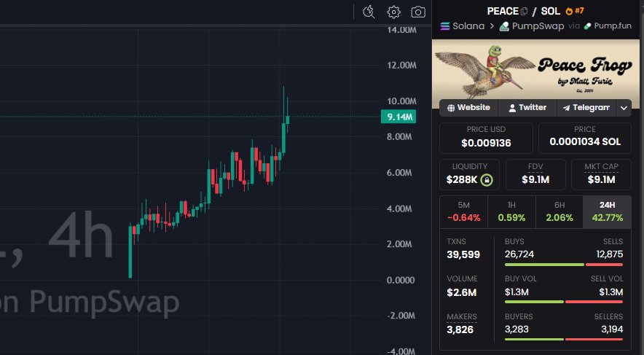
Task: Select the 24H timeframe tab
Action: pos(607,212)
